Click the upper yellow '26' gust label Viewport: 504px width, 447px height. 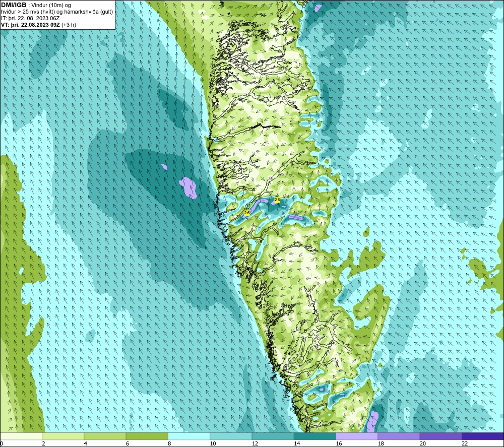click(277, 200)
